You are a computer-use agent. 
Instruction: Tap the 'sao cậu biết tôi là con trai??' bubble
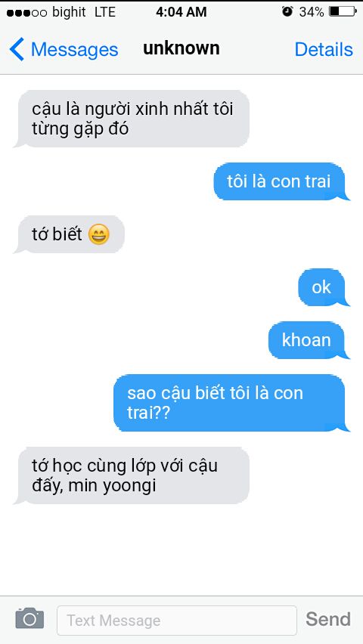(x=231, y=403)
